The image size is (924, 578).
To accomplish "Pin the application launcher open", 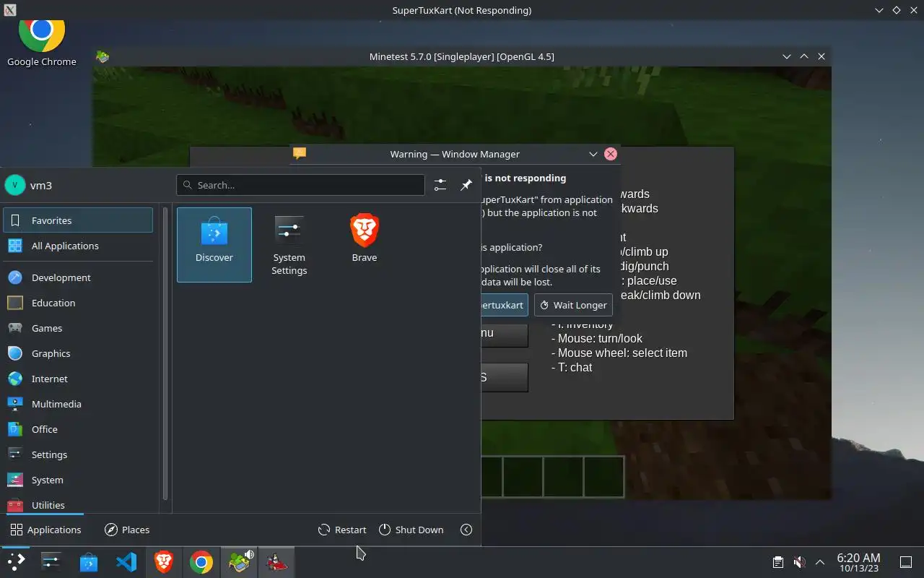I will [466, 185].
